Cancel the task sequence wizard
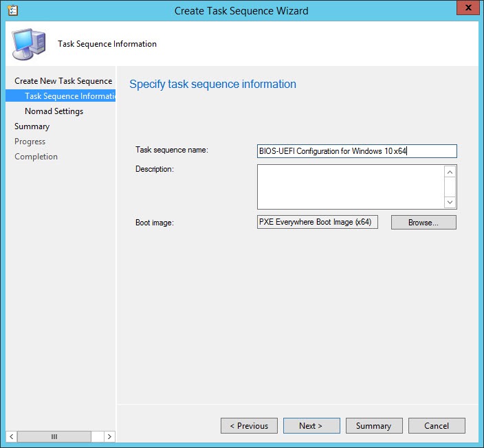Screen dimensions: 484x448 point(437,426)
